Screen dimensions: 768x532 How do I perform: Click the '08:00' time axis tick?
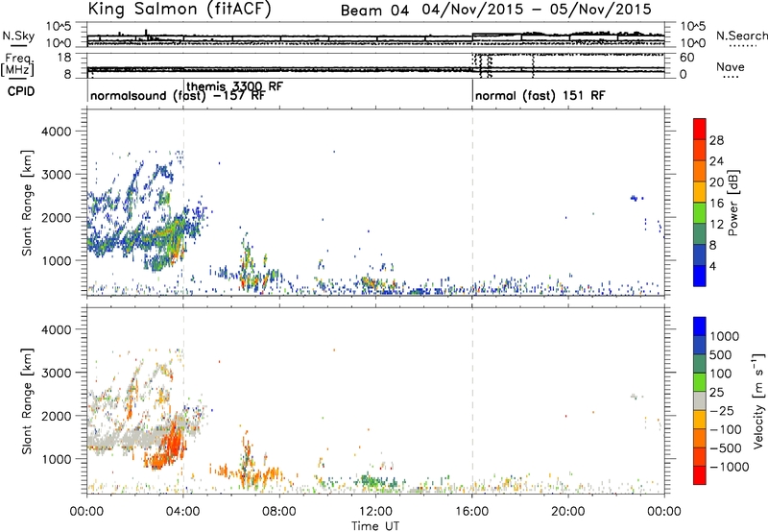pos(279,512)
